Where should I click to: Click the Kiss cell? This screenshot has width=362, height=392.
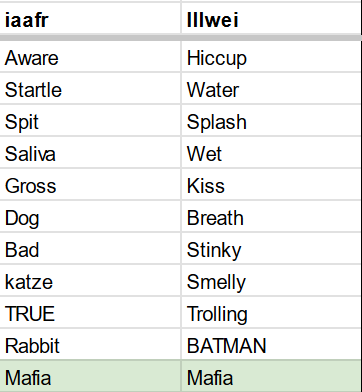pyautogui.click(x=272, y=184)
